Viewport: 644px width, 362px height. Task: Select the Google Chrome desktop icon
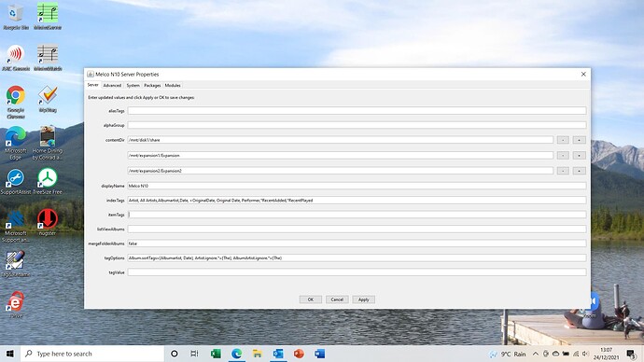click(x=16, y=102)
